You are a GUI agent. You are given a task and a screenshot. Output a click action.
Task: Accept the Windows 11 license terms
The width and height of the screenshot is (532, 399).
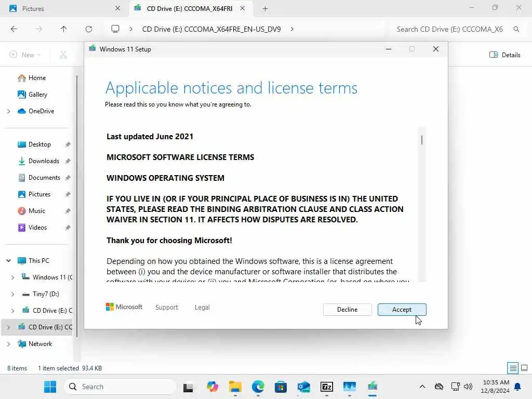[x=402, y=310]
